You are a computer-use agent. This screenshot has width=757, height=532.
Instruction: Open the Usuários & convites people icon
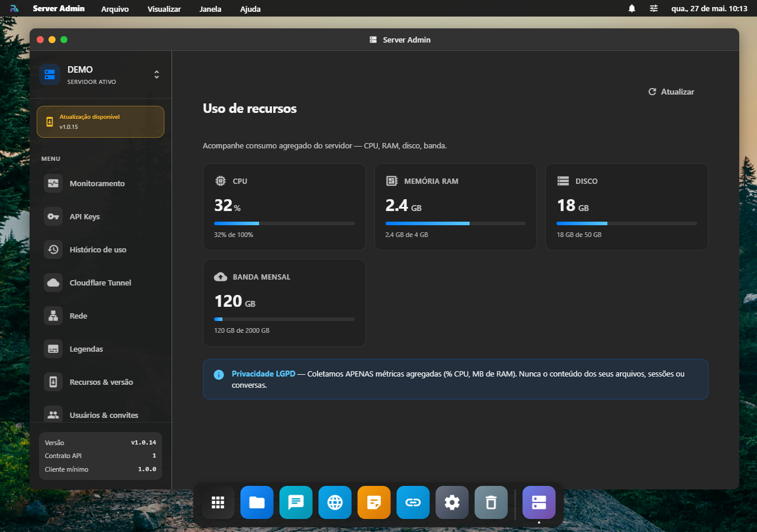click(x=53, y=415)
